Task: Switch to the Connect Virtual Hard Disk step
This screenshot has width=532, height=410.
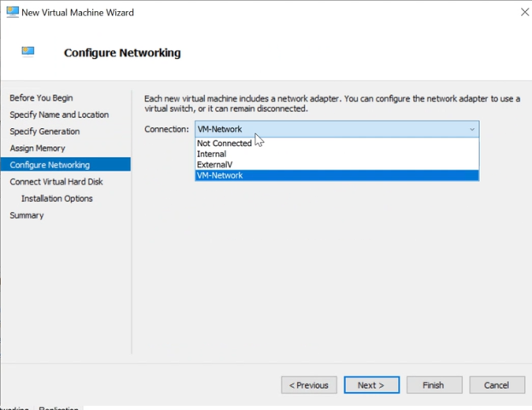Action: (x=56, y=182)
